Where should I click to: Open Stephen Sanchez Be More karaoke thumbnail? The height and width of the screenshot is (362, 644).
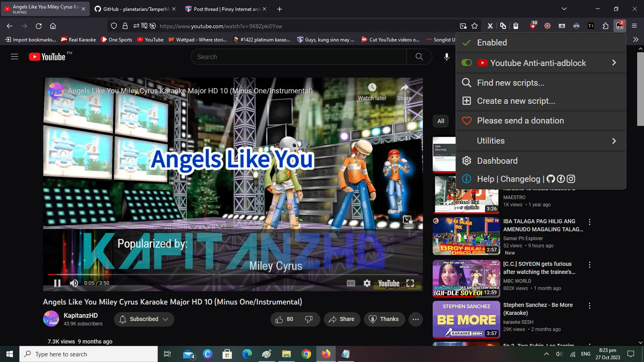[x=466, y=320]
